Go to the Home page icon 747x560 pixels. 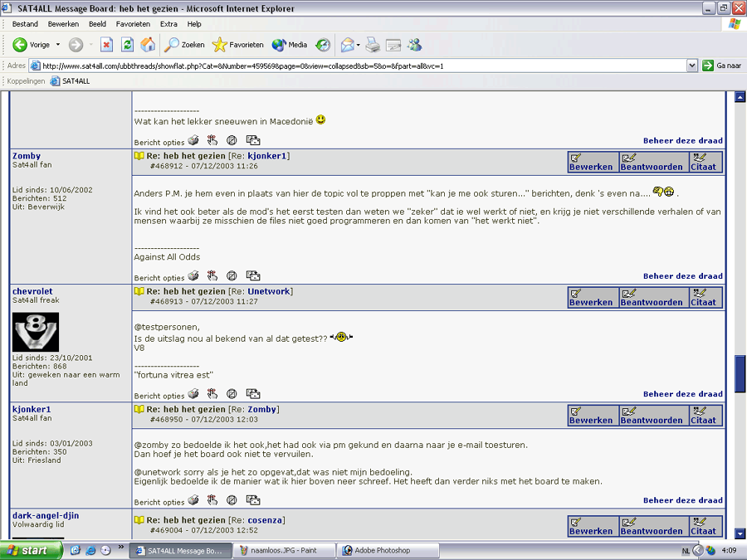(x=148, y=45)
